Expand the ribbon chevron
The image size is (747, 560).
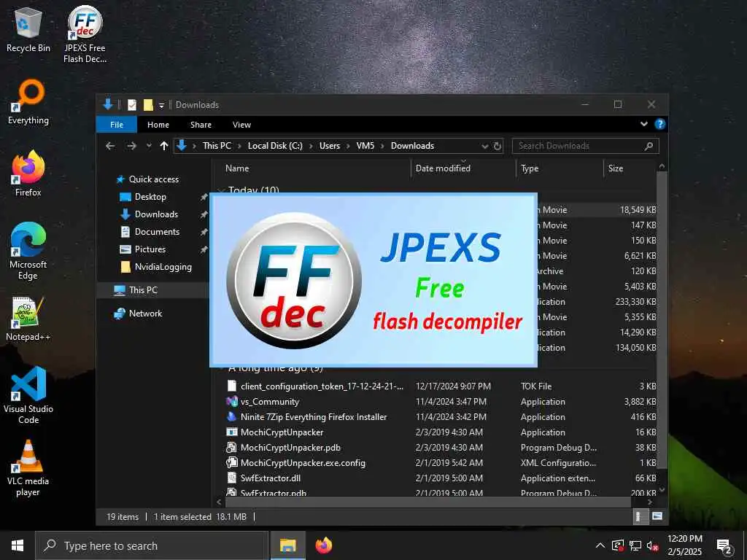[x=644, y=124]
